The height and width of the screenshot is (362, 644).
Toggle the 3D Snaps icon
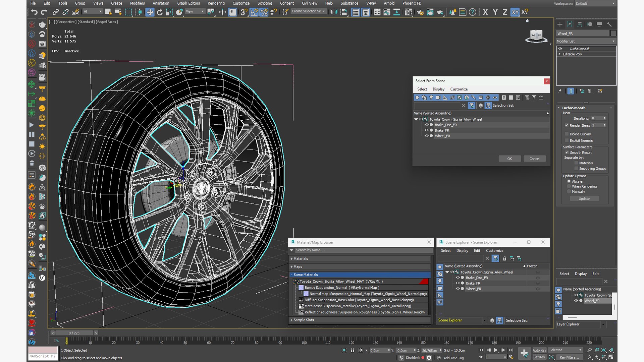[244, 12]
